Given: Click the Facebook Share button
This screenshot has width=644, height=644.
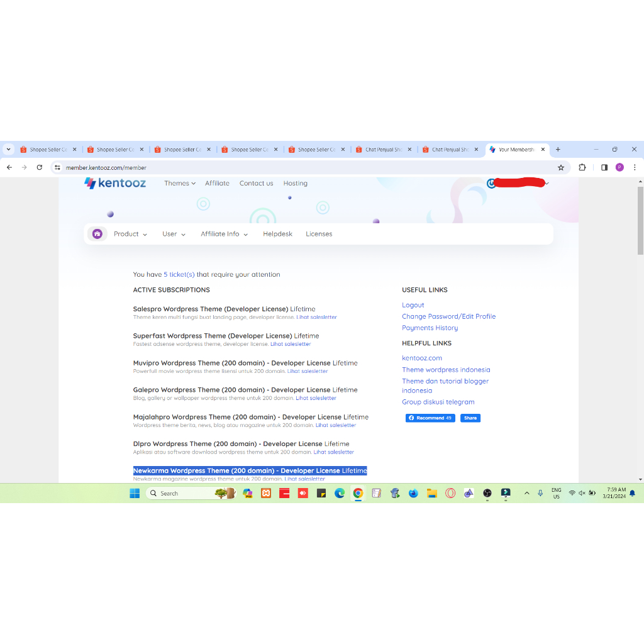Looking at the screenshot, I should [x=470, y=418].
